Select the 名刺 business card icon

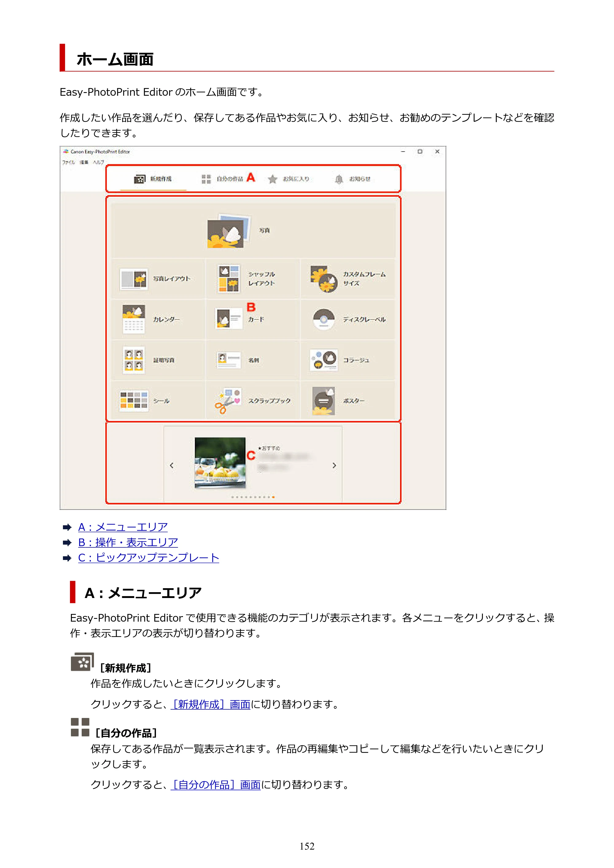coord(229,360)
